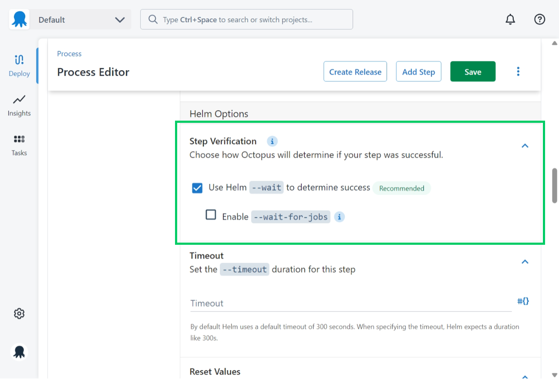
Task: Click the Reset Values heading
Action: point(215,372)
